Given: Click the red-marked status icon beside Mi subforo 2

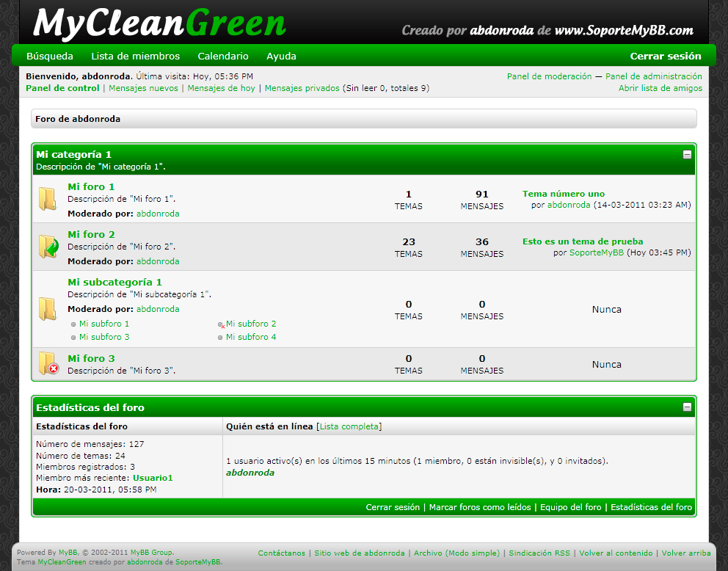Looking at the screenshot, I should point(221,324).
